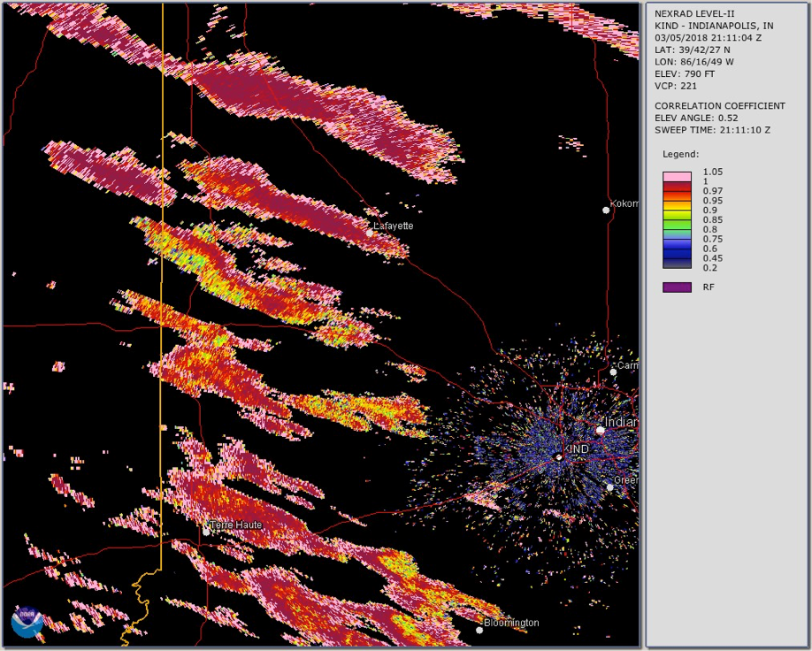Click the IND radar site marker
Viewport: 812px width, 651px height.
[x=559, y=456]
